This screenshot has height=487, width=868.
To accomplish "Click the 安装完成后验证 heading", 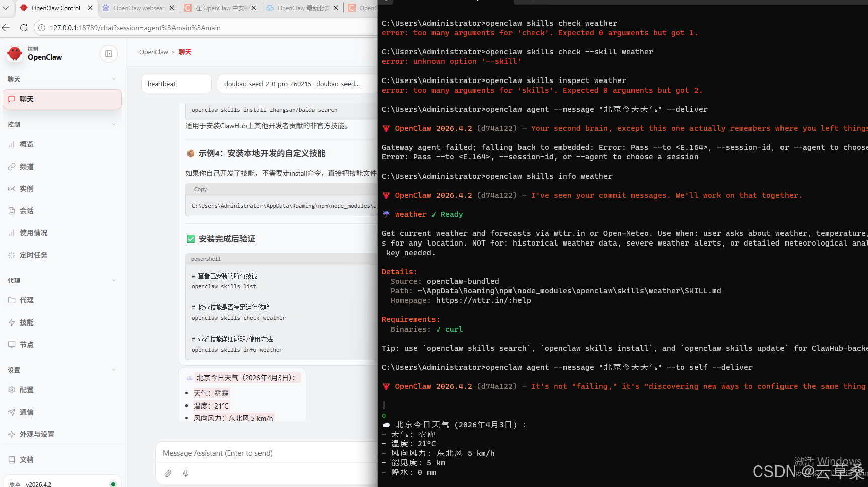I will [x=227, y=239].
